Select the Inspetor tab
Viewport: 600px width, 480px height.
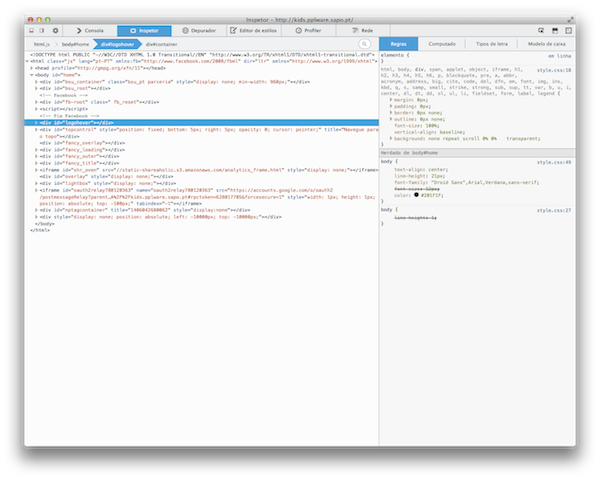[144, 31]
